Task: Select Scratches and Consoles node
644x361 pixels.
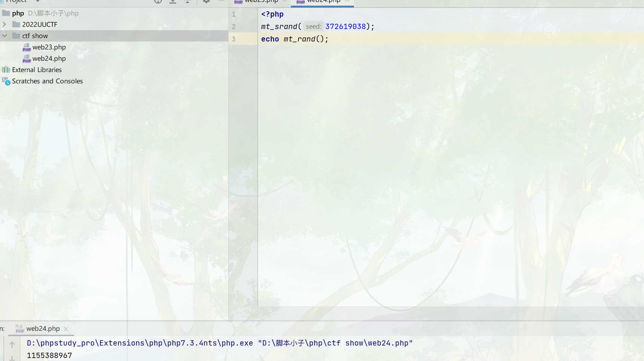Action: coord(48,81)
